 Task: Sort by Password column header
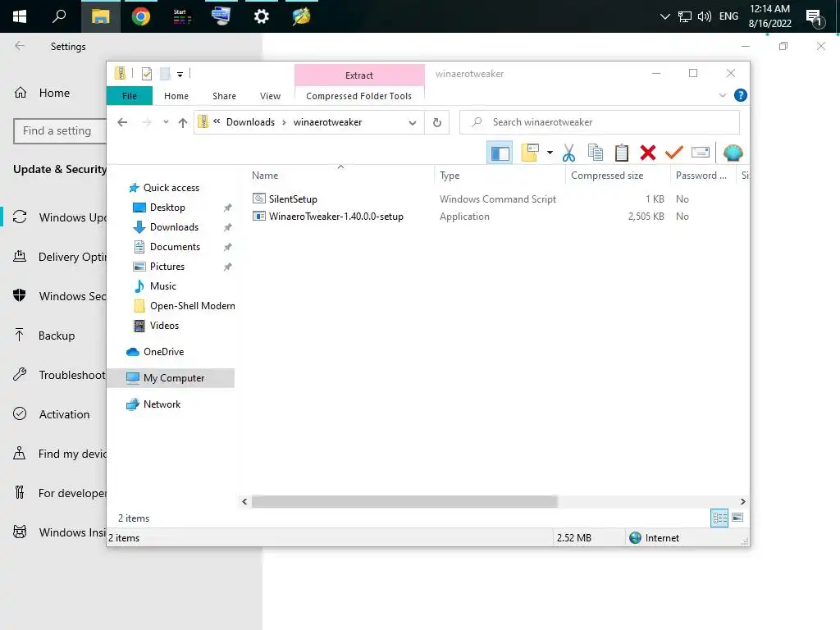[x=703, y=176]
